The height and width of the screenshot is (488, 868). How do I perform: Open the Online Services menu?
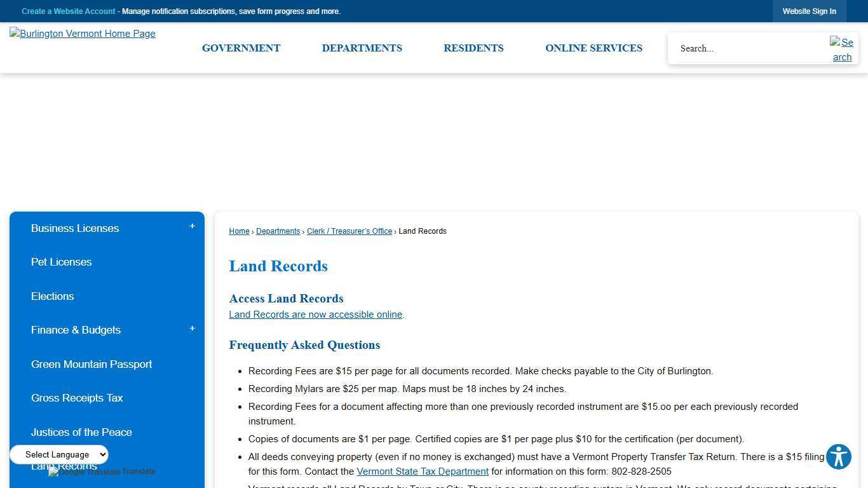pos(593,48)
